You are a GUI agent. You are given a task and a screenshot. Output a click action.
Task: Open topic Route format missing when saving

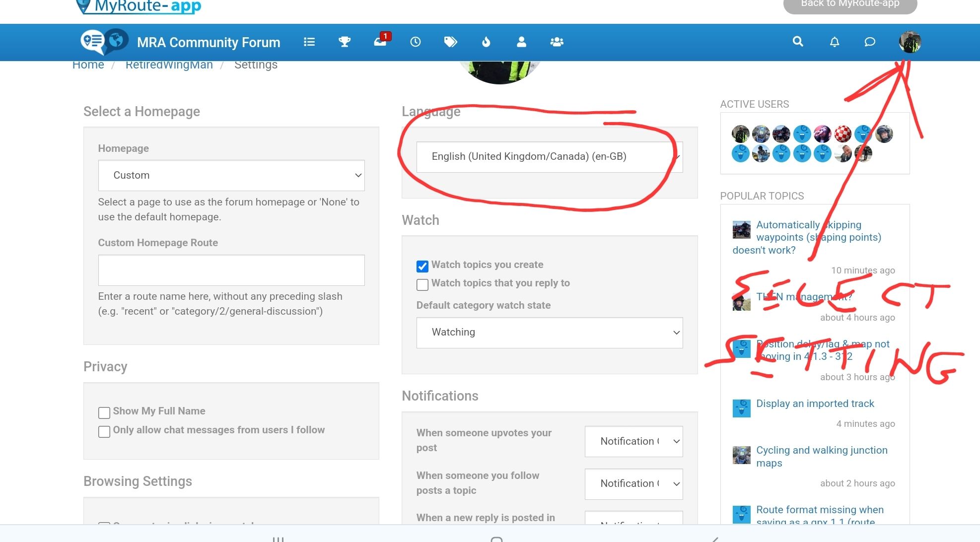pos(820,514)
